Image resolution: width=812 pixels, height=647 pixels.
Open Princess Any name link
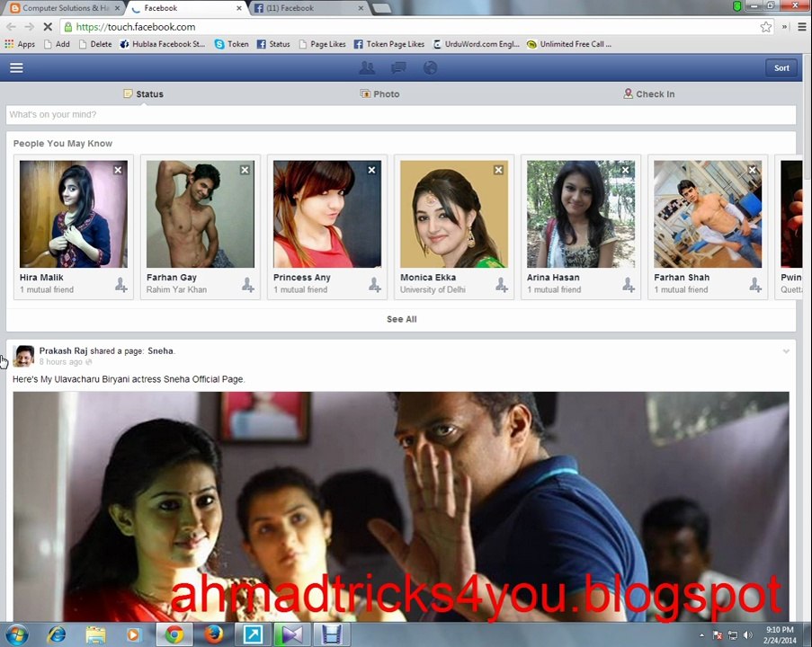(x=302, y=278)
